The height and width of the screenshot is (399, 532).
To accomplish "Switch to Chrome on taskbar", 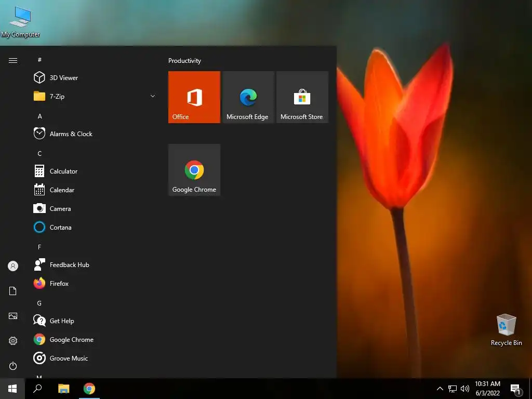I will [x=89, y=389].
